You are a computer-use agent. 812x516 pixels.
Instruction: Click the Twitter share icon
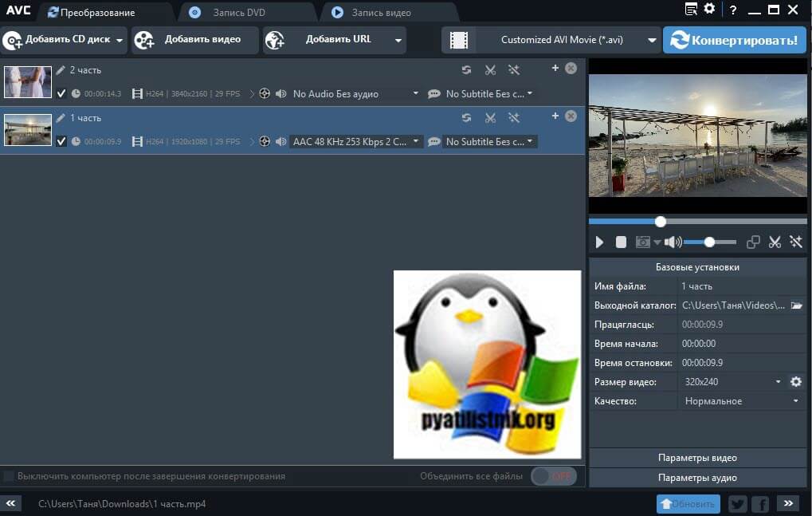pos(737,504)
